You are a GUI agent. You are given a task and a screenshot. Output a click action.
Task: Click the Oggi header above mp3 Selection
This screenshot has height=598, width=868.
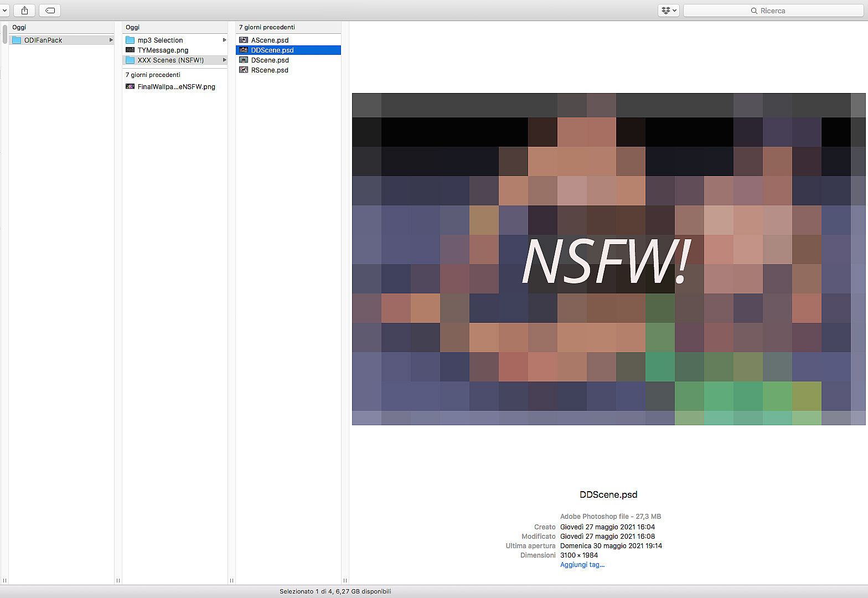pos(132,27)
